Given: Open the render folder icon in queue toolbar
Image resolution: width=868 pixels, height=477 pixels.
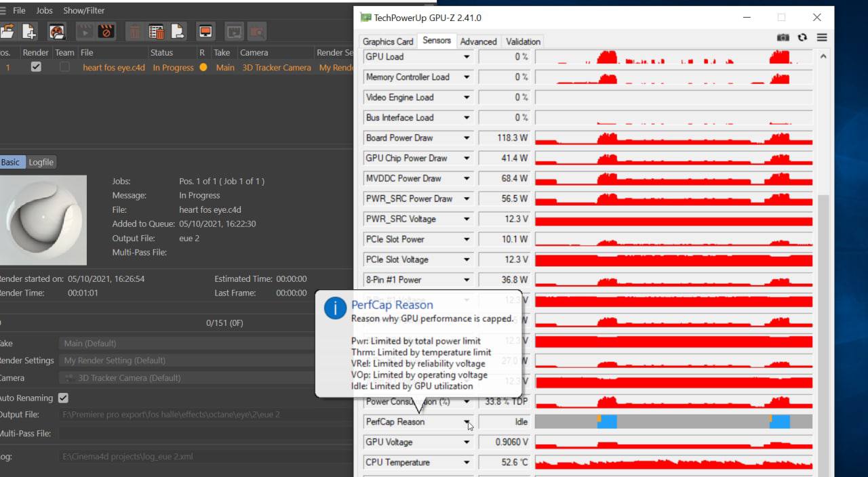Looking at the screenshot, I should point(57,31).
